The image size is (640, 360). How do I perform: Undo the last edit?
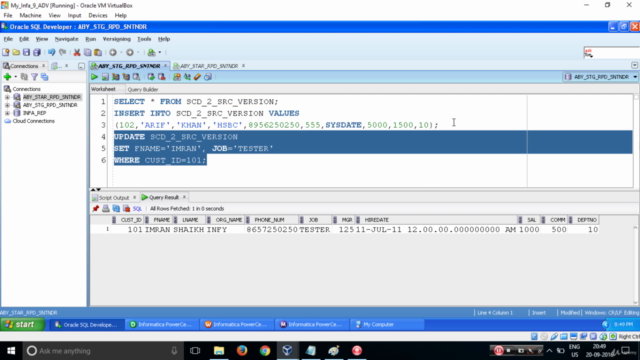click(x=51, y=52)
